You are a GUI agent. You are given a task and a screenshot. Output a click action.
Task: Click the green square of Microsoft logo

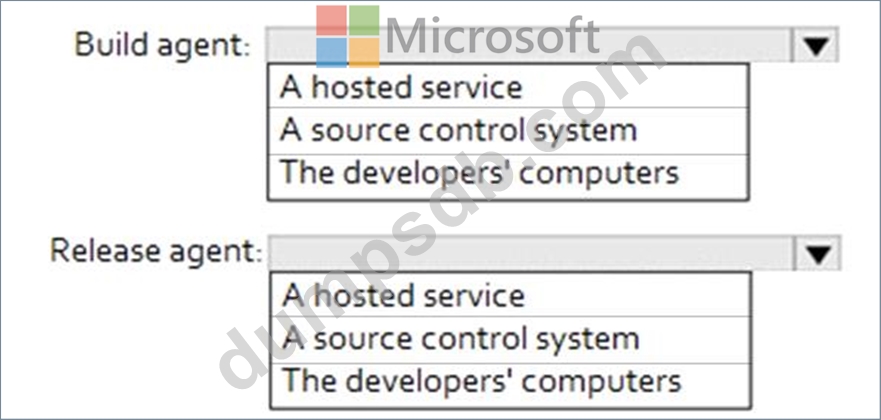click(x=364, y=20)
